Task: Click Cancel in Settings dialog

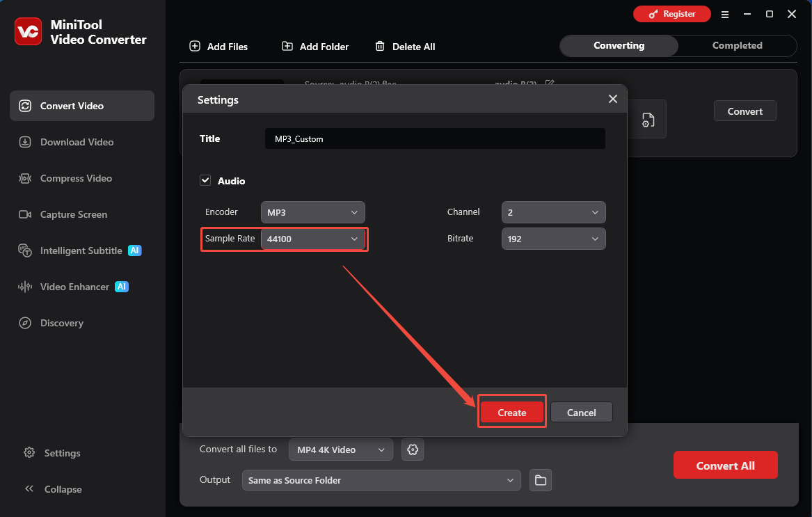Action: pyautogui.click(x=581, y=413)
